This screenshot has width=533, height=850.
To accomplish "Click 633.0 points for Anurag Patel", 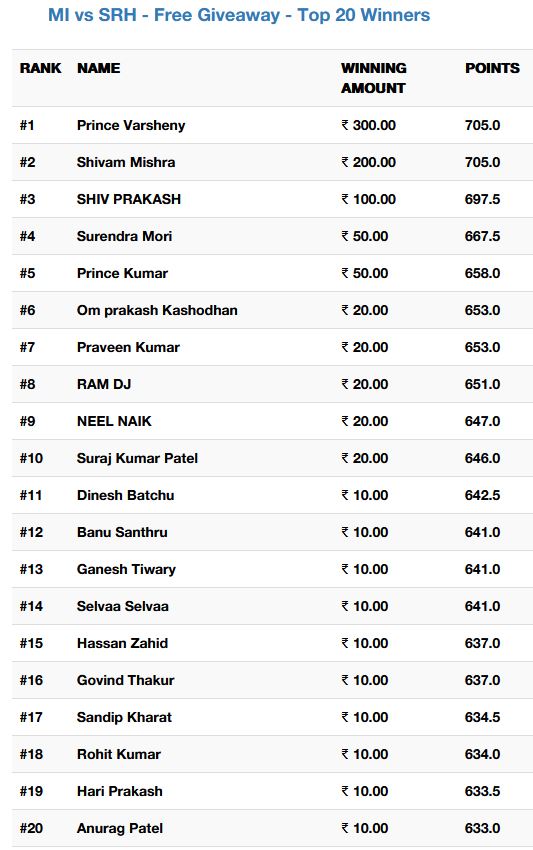I will (482, 828).
